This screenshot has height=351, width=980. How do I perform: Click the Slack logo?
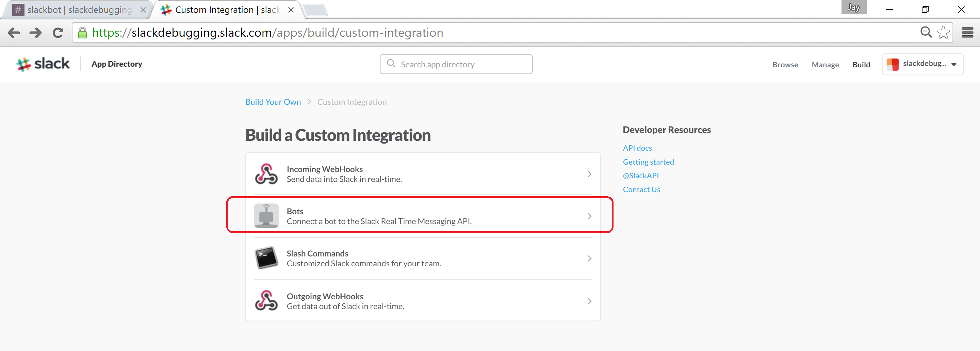[43, 64]
